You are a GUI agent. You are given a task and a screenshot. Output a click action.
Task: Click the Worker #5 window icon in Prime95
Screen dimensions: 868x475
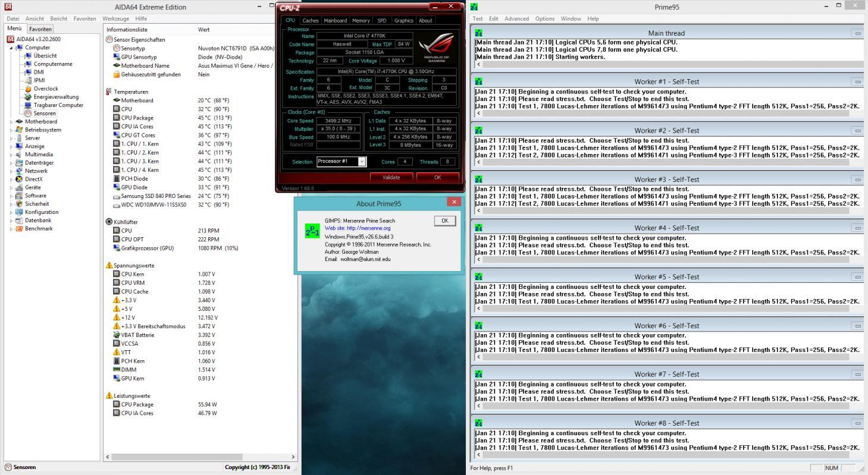tap(478, 276)
